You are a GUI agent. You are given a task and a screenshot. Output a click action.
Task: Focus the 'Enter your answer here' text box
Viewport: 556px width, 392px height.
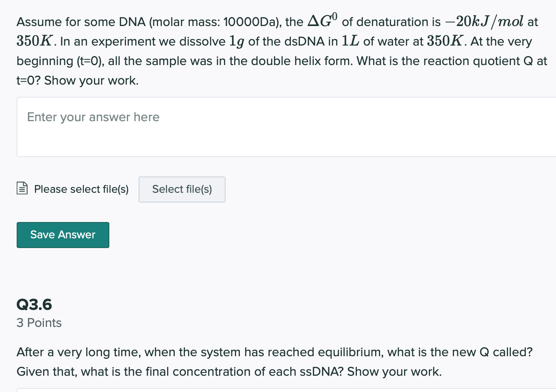pos(286,127)
